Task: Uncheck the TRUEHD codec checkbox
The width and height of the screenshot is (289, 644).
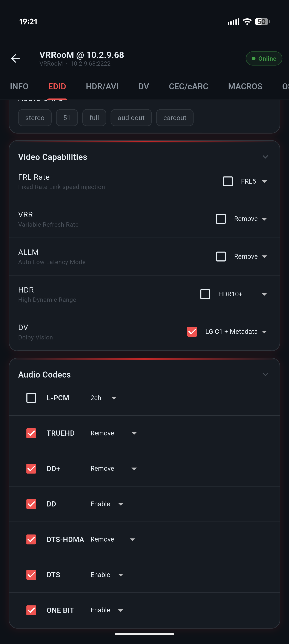Action: pos(31,433)
